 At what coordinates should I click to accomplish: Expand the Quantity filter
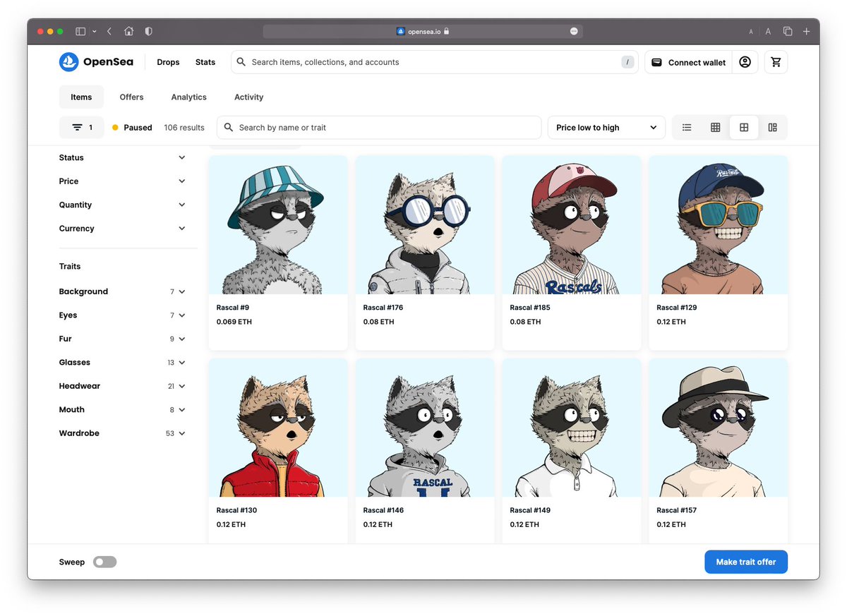pos(123,205)
